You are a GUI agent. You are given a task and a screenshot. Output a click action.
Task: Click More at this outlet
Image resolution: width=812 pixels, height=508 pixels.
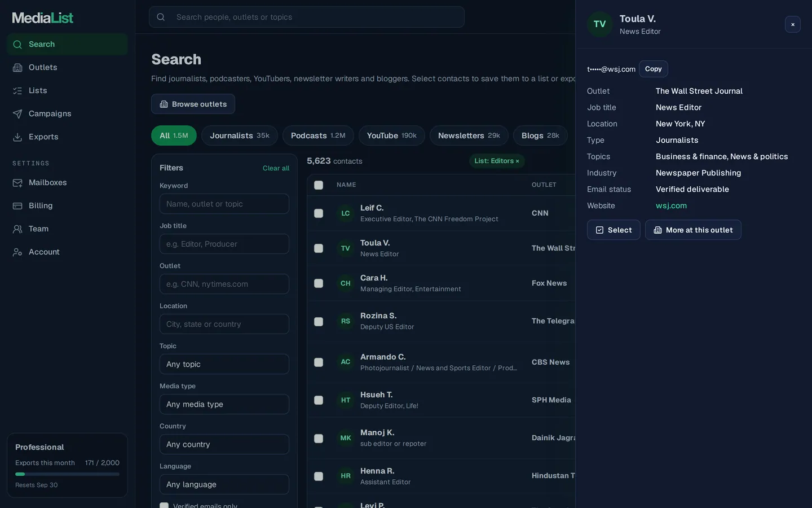[x=693, y=230]
